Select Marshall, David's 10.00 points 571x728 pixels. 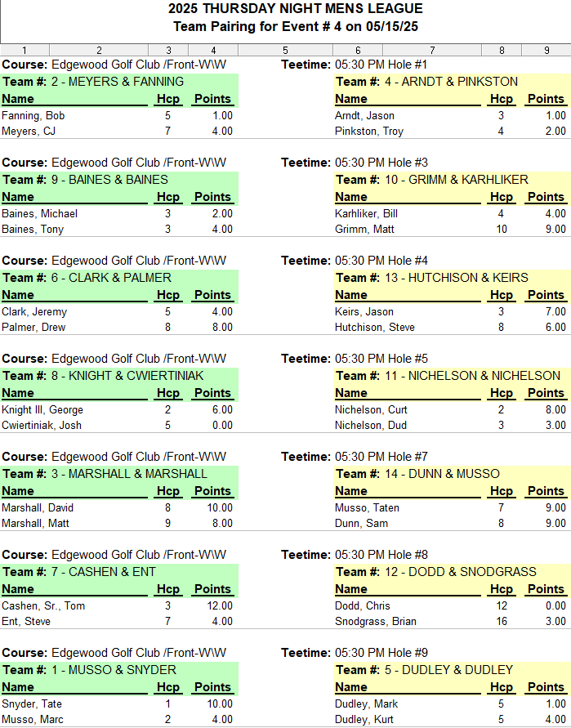pyautogui.click(x=220, y=508)
